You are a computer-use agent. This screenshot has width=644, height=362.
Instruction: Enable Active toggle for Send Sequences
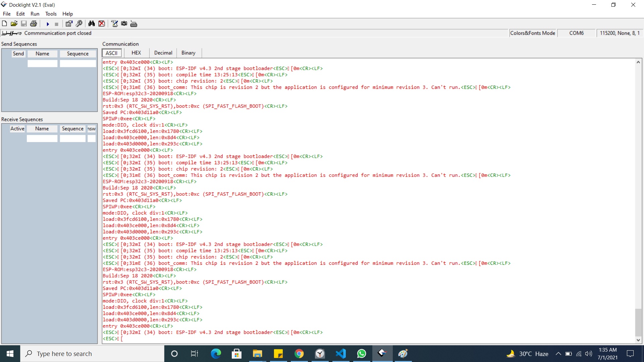coord(16,138)
